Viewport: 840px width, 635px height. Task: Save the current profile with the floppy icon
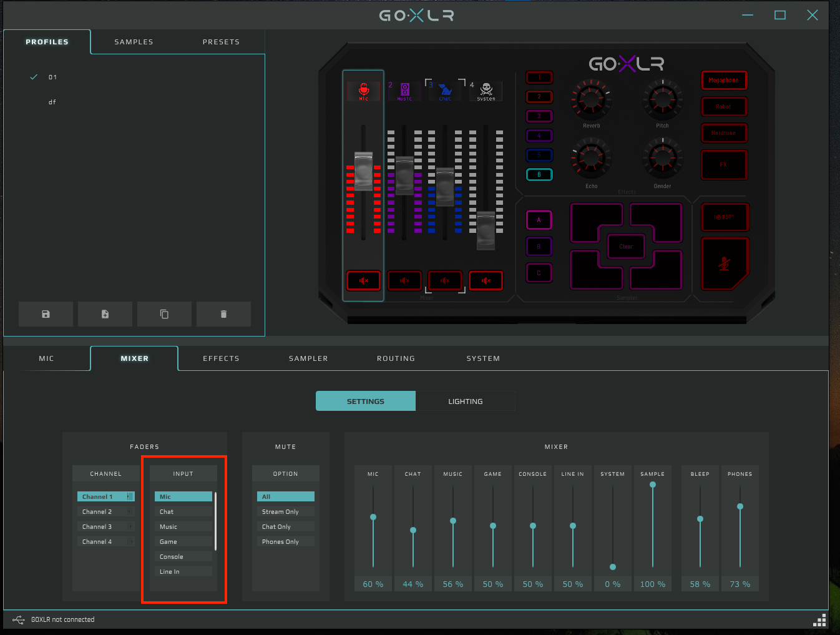[x=46, y=314]
